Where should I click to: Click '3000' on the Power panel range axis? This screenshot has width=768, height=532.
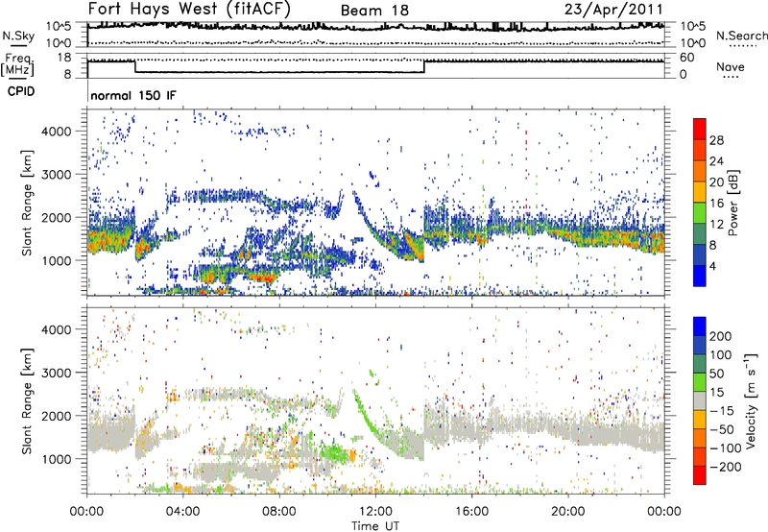(x=56, y=175)
